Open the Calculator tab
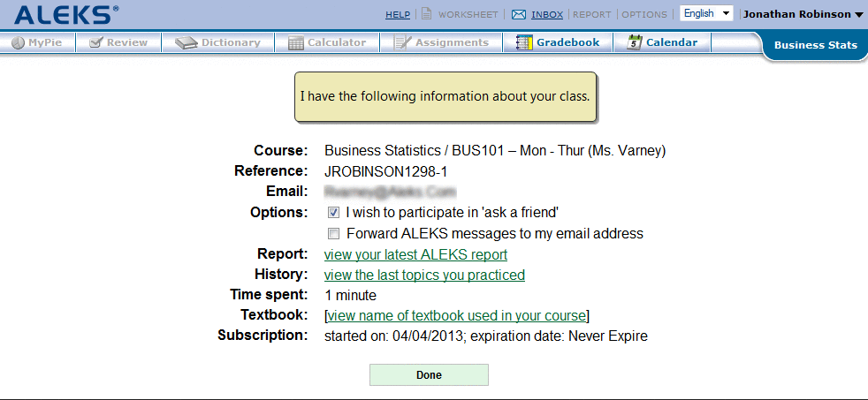Screen dimensions: 868x400 point(327,42)
